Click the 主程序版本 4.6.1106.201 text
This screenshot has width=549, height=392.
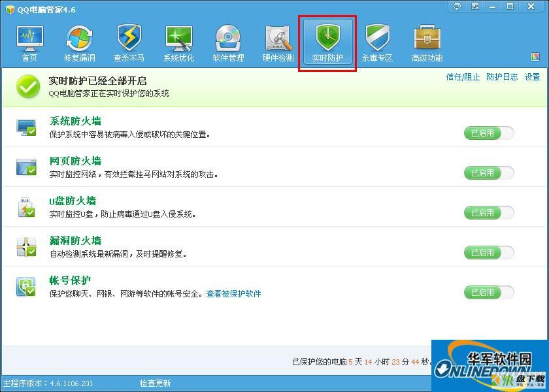48,384
